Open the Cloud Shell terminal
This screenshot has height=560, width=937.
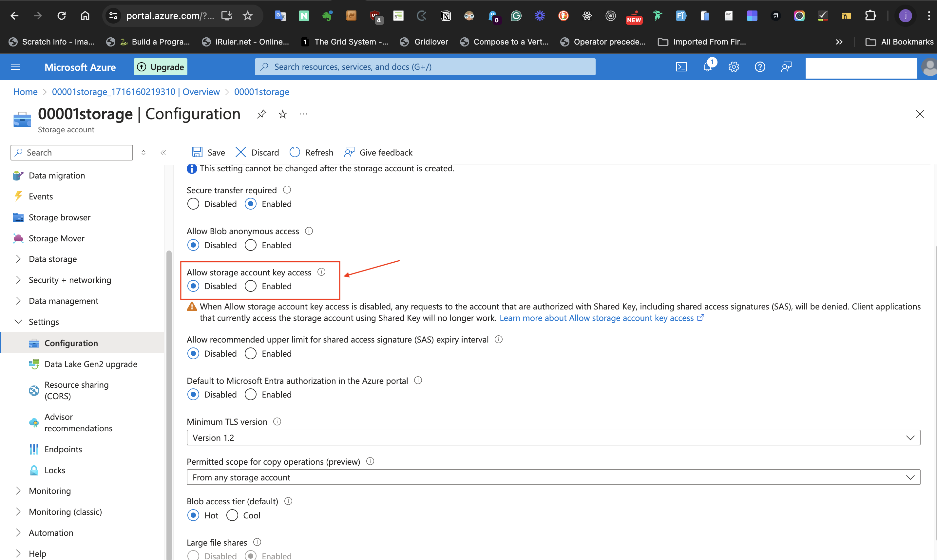tap(681, 66)
